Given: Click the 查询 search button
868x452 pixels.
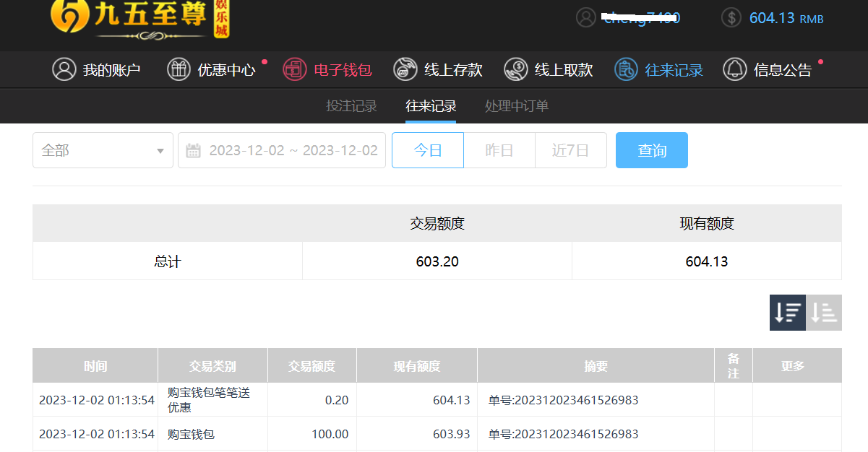Looking at the screenshot, I should (x=652, y=150).
